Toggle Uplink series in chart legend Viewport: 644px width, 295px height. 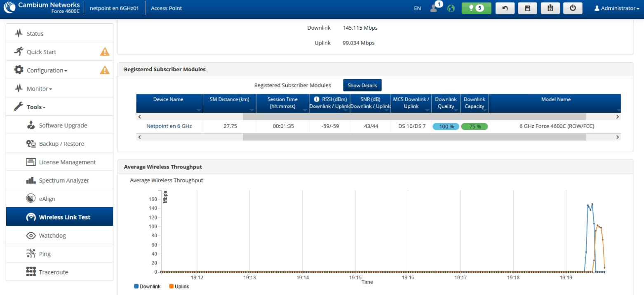point(179,286)
